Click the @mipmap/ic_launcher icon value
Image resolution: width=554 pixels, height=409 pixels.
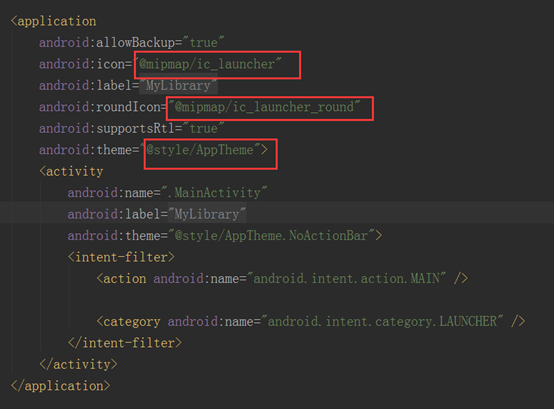click(x=210, y=64)
